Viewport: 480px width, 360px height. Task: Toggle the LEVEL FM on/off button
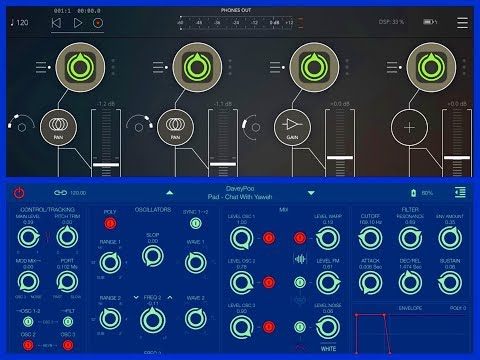click(x=300, y=282)
